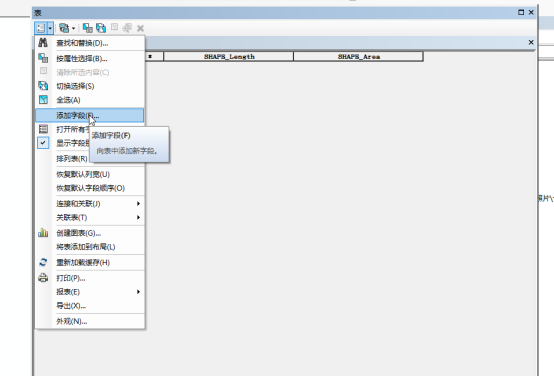This screenshot has width=554, height=377.
Task: Click the printer icon for 打印(P)
Action: click(x=43, y=278)
